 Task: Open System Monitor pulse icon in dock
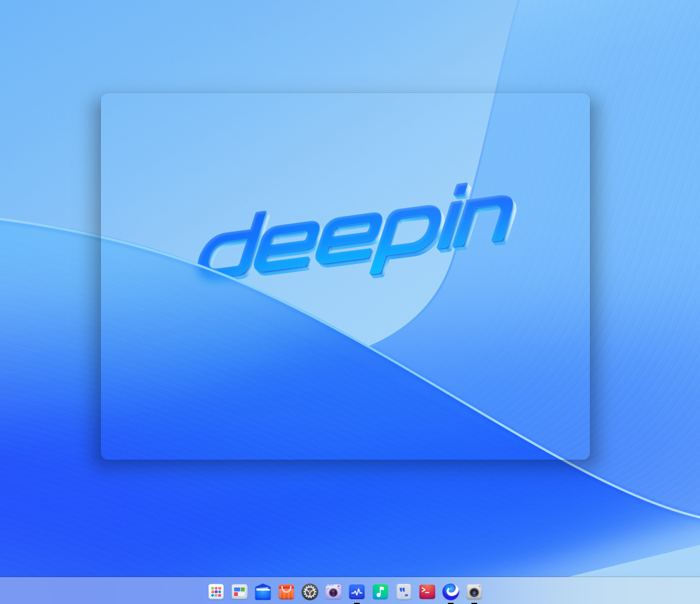pyautogui.click(x=356, y=592)
